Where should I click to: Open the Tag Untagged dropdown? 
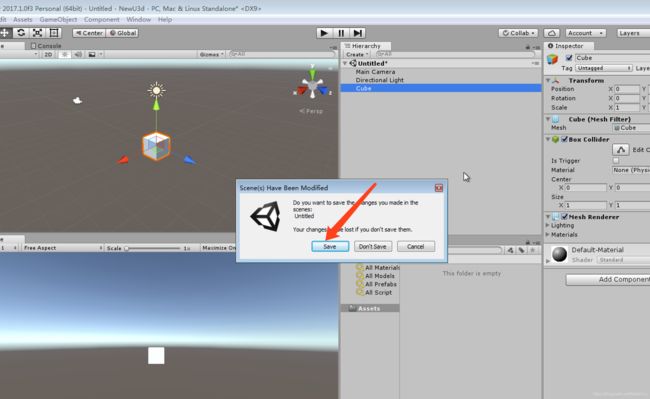pyautogui.click(x=604, y=68)
